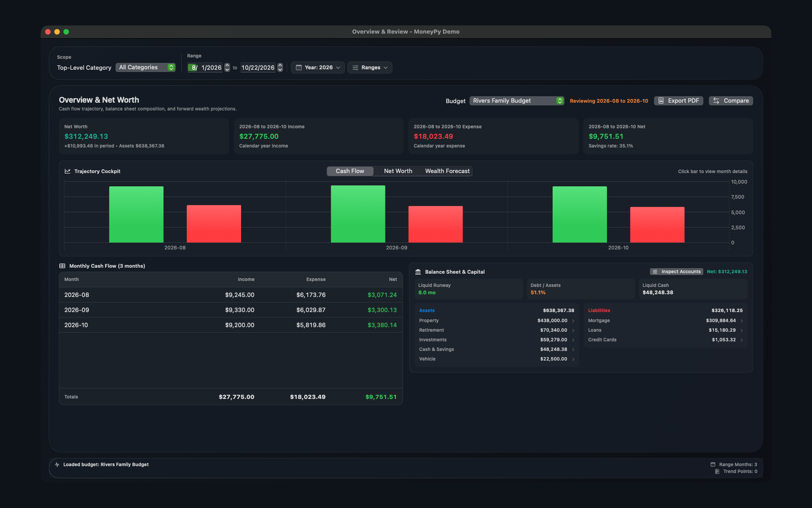Open Investments row chevron arrow
Image resolution: width=812 pixels, height=508 pixels.
pos(573,340)
